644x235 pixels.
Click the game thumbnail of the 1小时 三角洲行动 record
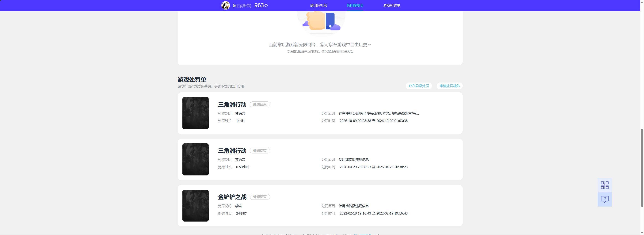(x=195, y=113)
